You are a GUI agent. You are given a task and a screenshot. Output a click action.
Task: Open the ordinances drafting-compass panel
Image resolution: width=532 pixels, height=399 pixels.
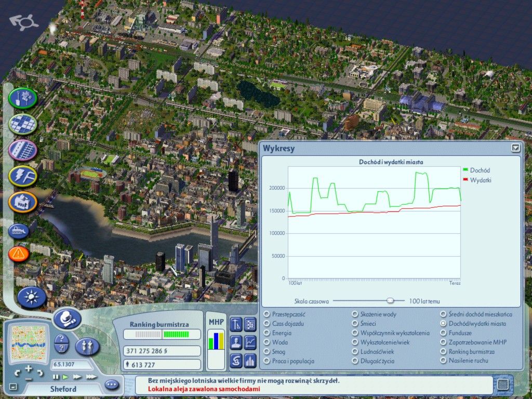236,324
